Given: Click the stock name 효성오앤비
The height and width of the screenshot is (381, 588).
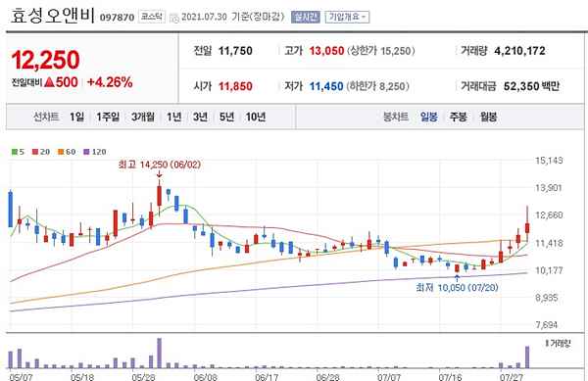Looking at the screenshot, I should (x=52, y=16).
